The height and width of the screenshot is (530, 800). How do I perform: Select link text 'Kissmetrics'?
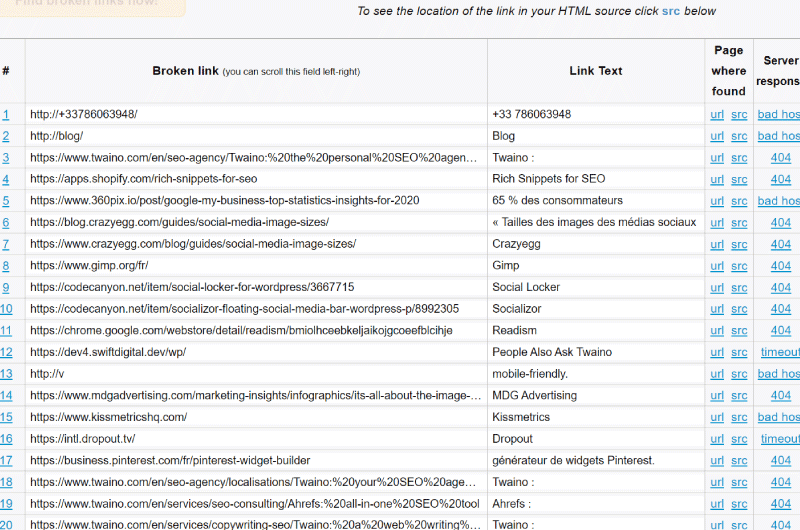pos(521,417)
